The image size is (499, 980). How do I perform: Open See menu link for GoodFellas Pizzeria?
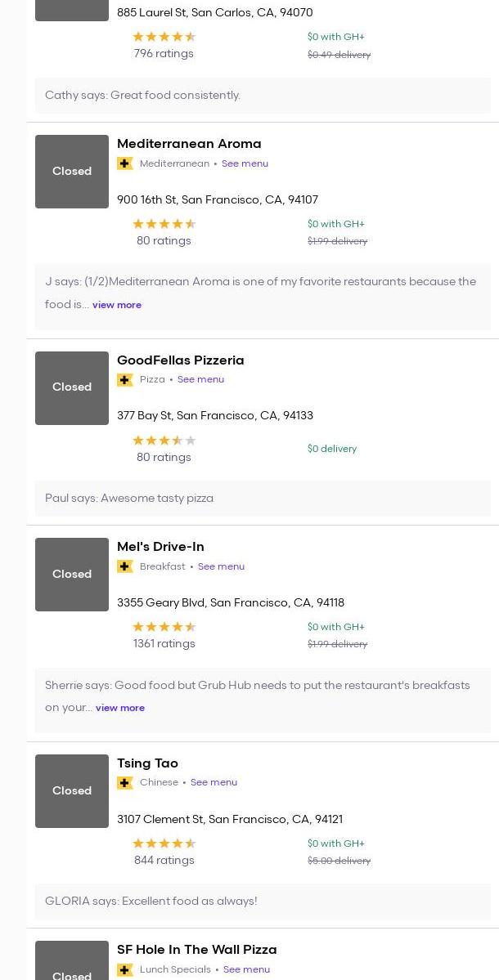(x=200, y=379)
